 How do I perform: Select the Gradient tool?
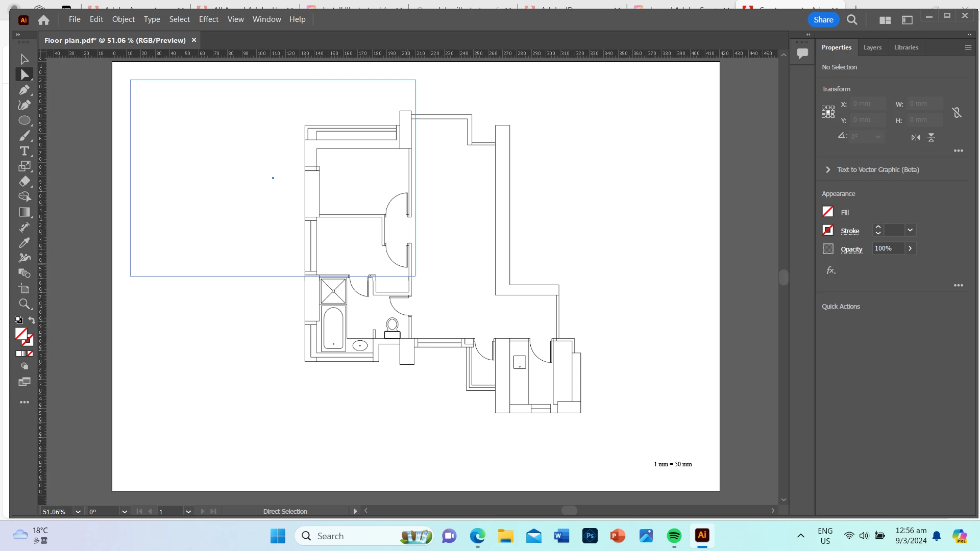tap(24, 212)
